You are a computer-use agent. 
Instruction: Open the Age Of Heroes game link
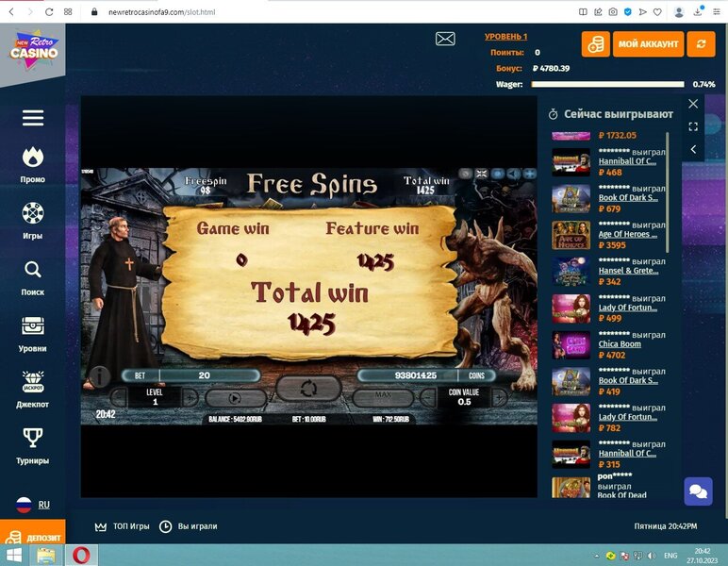point(628,235)
